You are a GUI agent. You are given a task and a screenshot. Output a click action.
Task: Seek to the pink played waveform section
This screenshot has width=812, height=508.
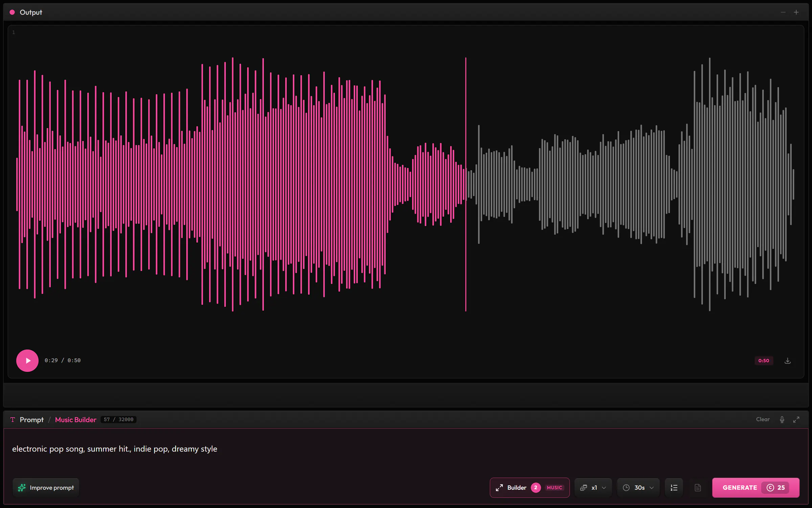pyautogui.click(x=240, y=184)
